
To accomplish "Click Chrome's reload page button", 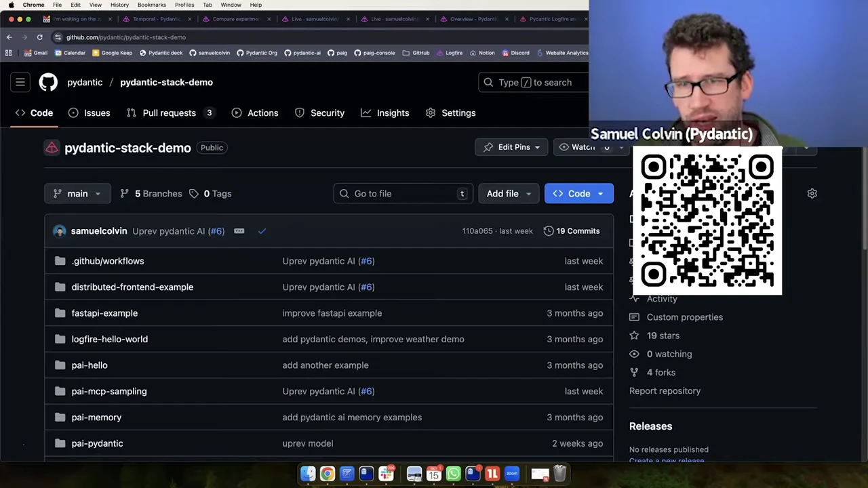I will pyautogui.click(x=40, y=37).
